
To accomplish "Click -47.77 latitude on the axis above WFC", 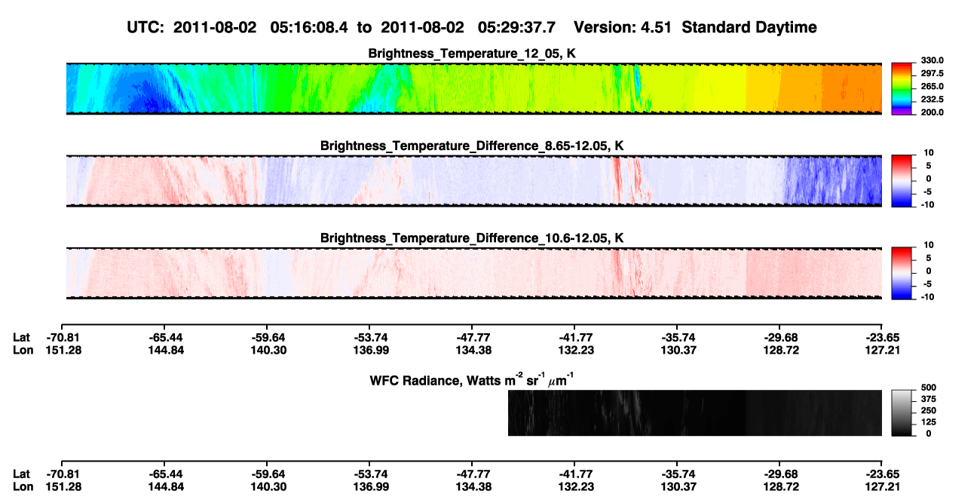I will [473, 337].
